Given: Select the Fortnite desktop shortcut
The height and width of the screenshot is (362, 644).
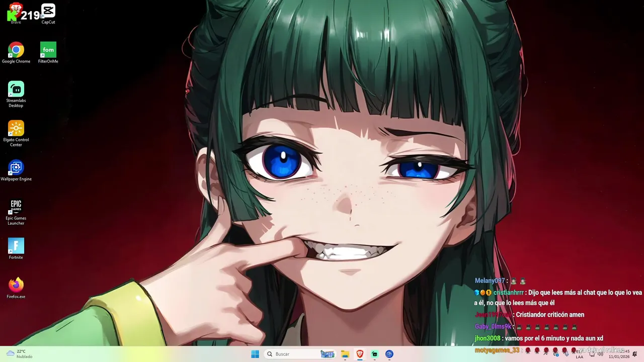Looking at the screenshot, I should pos(16,249).
